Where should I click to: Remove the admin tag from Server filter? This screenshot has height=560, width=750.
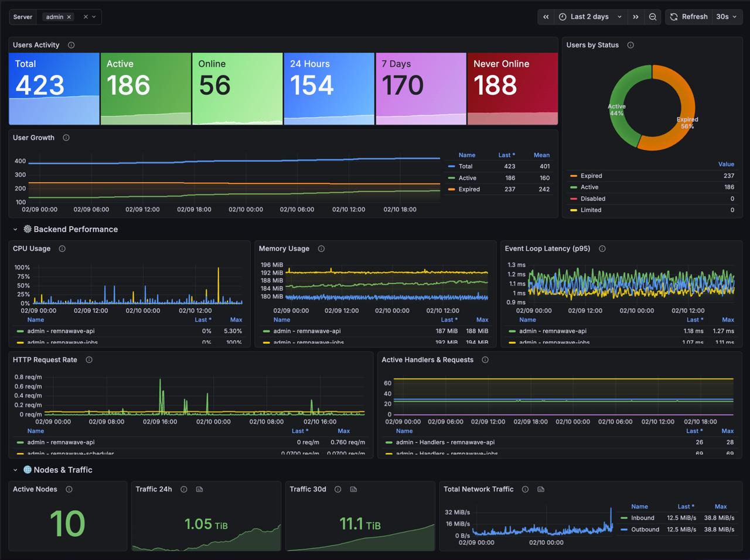[69, 17]
